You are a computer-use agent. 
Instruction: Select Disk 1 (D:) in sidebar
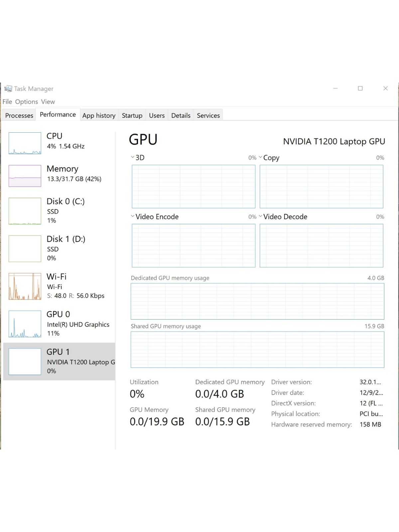(x=59, y=248)
